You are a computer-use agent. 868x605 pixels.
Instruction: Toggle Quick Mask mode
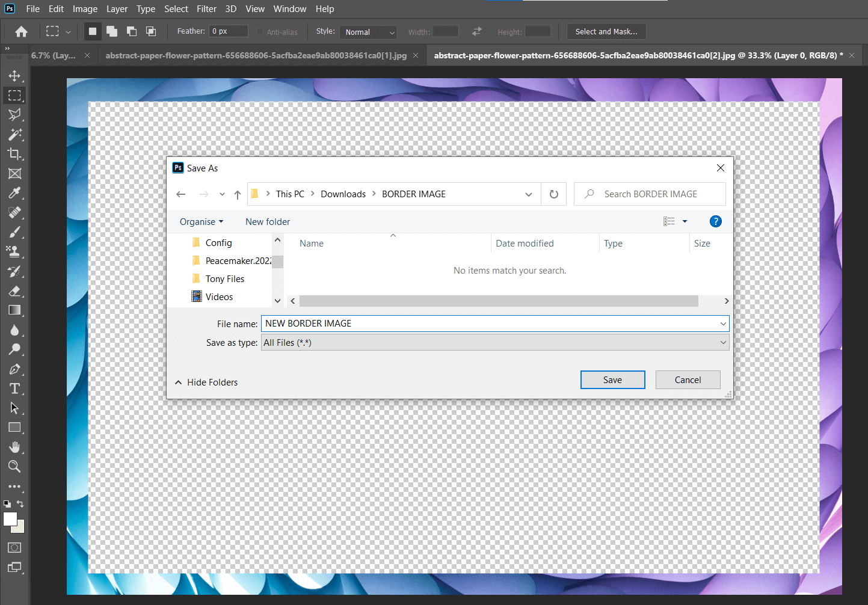tap(14, 547)
